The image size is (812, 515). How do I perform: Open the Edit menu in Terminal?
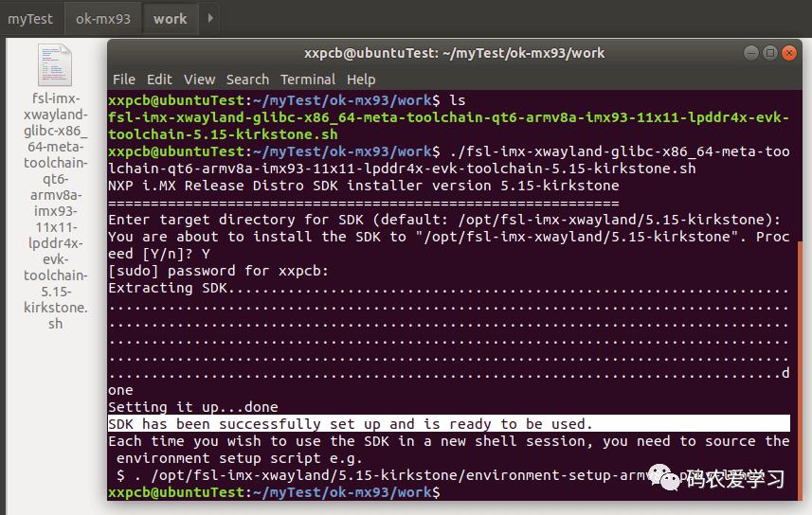click(159, 80)
